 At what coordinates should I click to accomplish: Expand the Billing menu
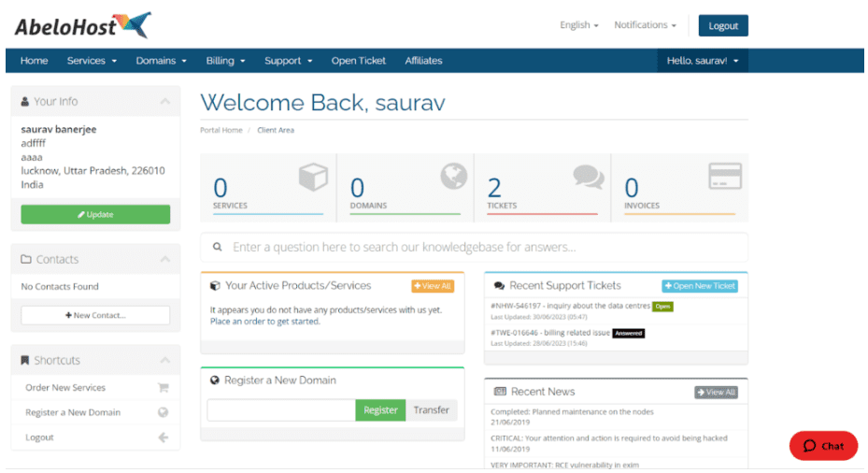tap(225, 61)
